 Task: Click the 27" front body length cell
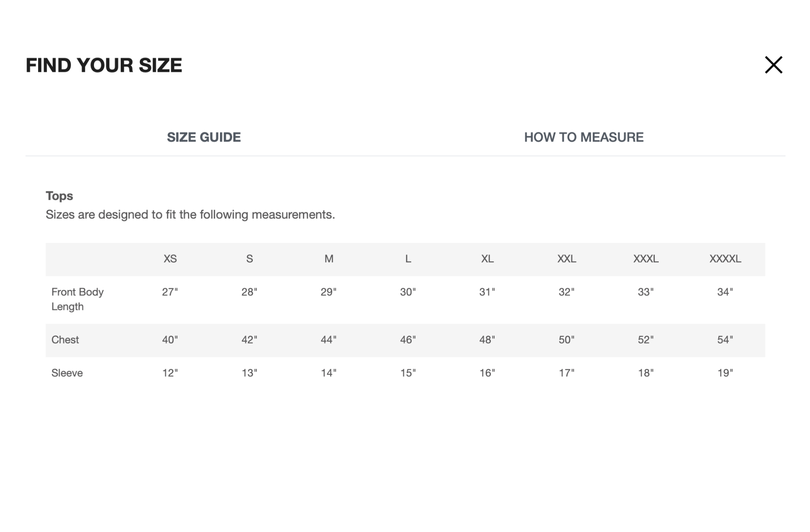pyautogui.click(x=170, y=292)
